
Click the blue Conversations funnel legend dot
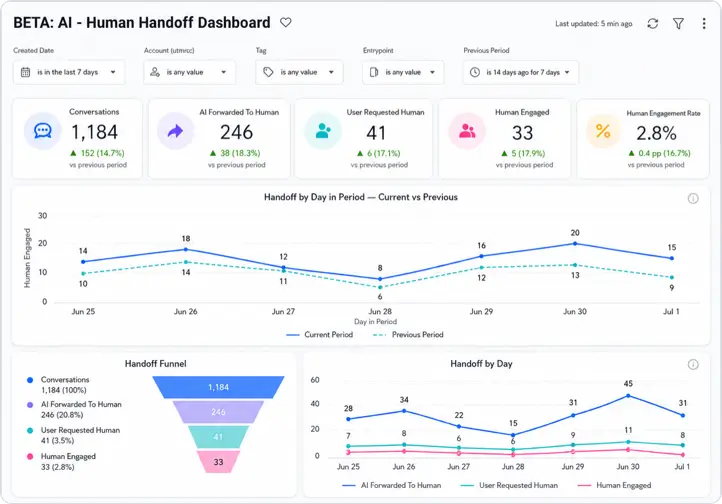30,380
